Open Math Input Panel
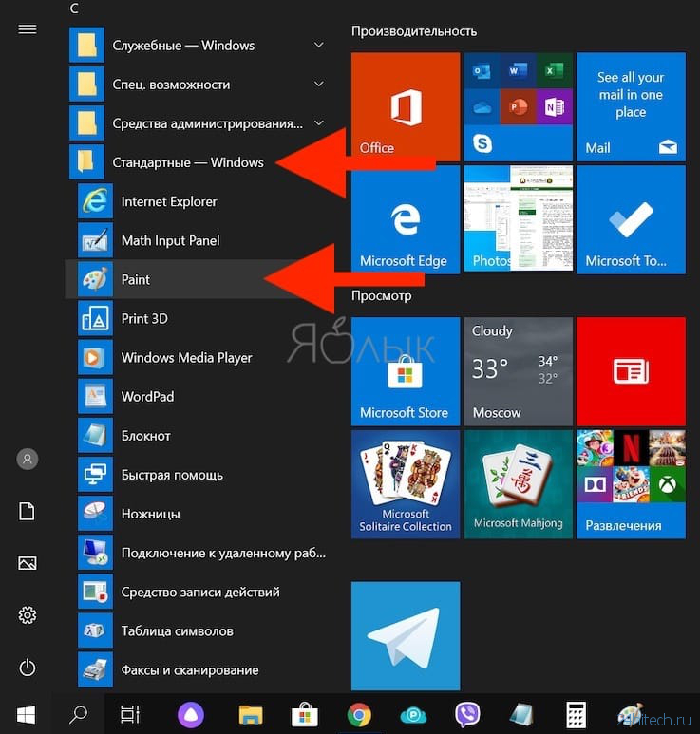The image size is (700, 734). pos(199,240)
